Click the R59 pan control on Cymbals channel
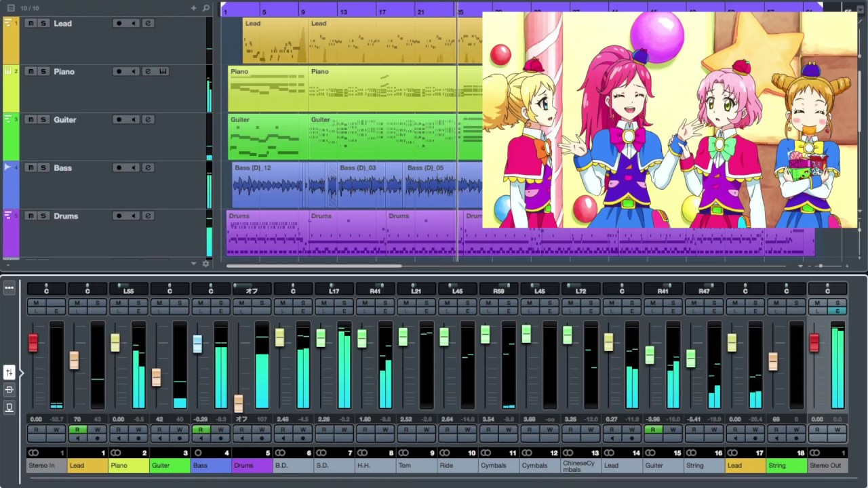Image resolution: width=868 pixels, height=488 pixels. pyautogui.click(x=499, y=290)
